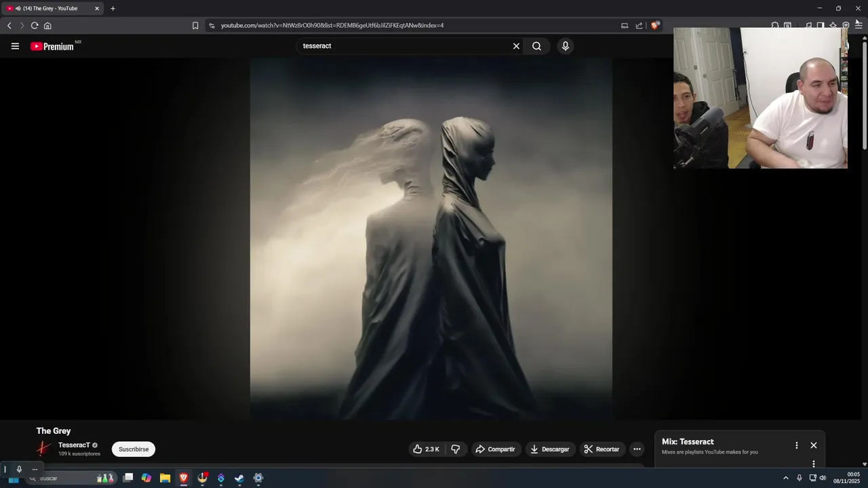
Task: Open more actions menu beside Recortar
Action: coord(637,449)
